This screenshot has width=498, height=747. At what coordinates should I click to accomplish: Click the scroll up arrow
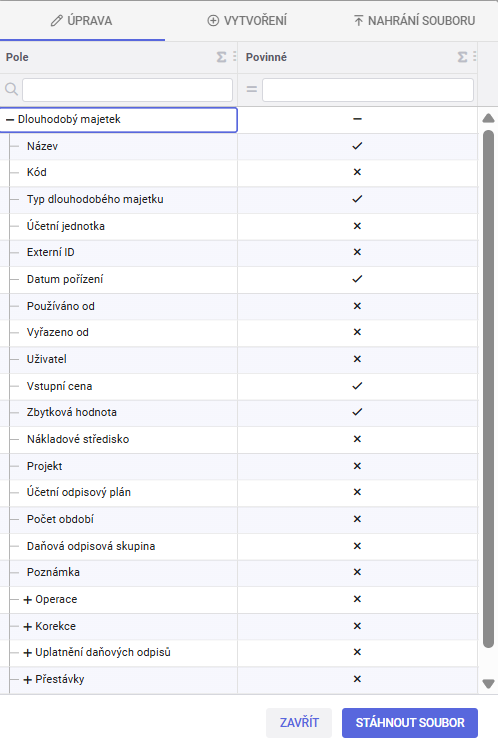[488, 118]
